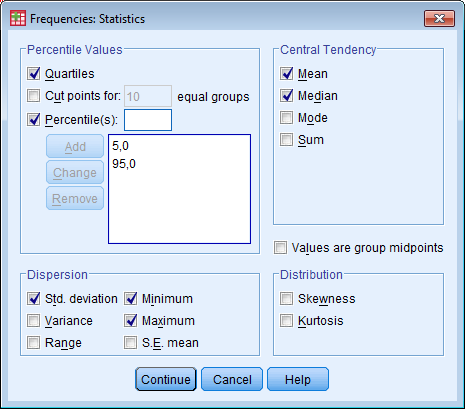Enable the Kurtosis checkbox
The image size is (465, 409).
click(286, 321)
